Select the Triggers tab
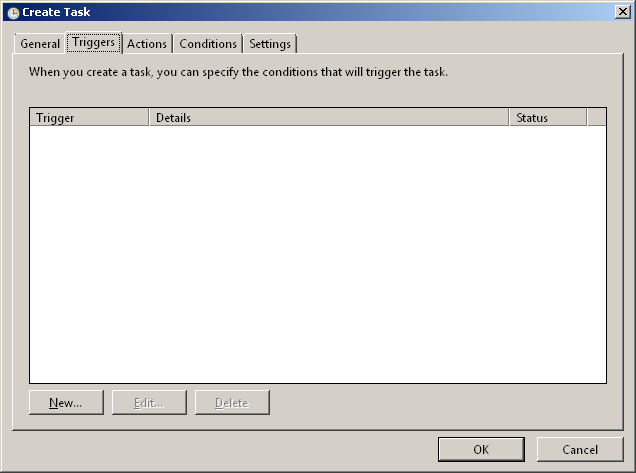 (93, 43)
